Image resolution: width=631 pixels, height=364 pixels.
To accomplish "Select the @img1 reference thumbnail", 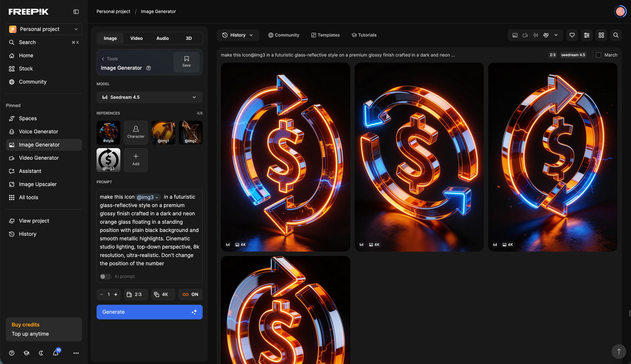I will [163, 132].
